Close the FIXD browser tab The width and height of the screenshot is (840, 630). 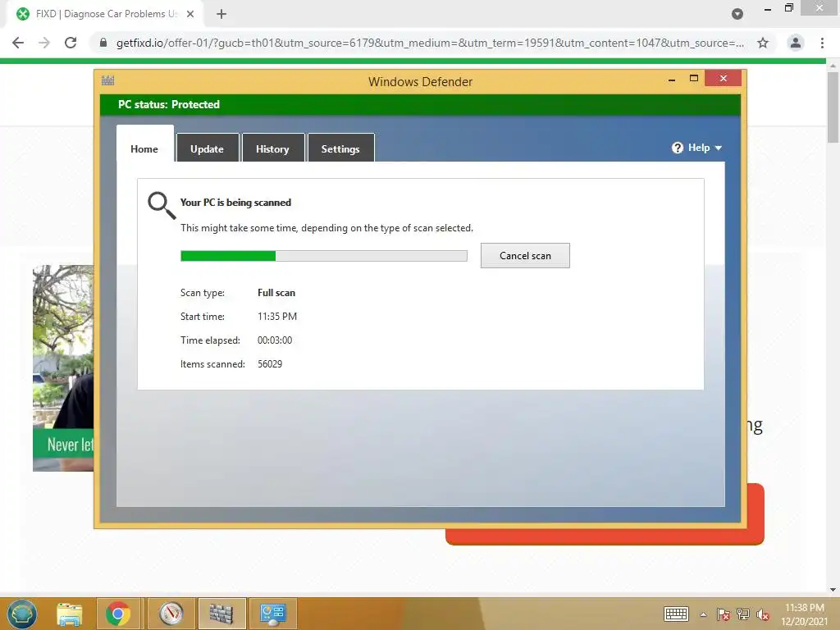tap(190, 15)
